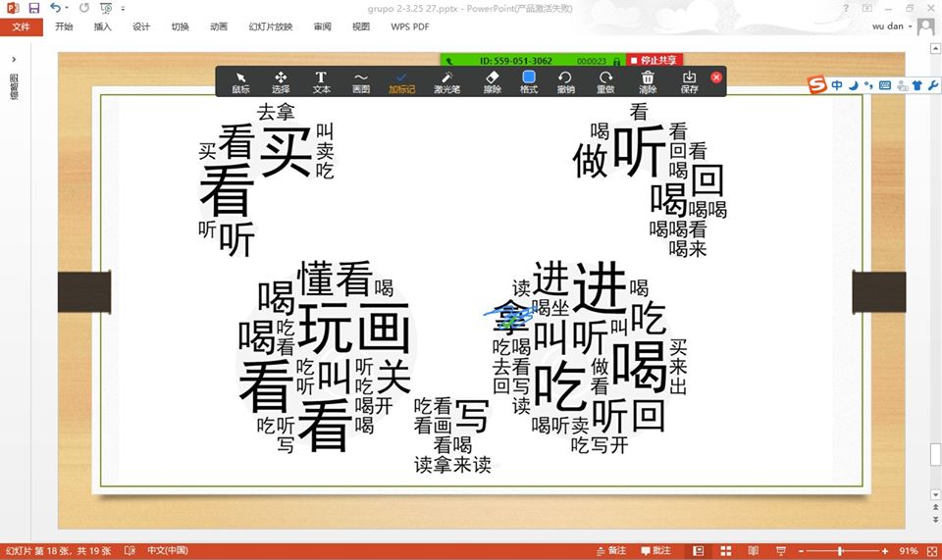
Task: Activate the 文本 text annotation tool
Action: (x=321, y=82)
